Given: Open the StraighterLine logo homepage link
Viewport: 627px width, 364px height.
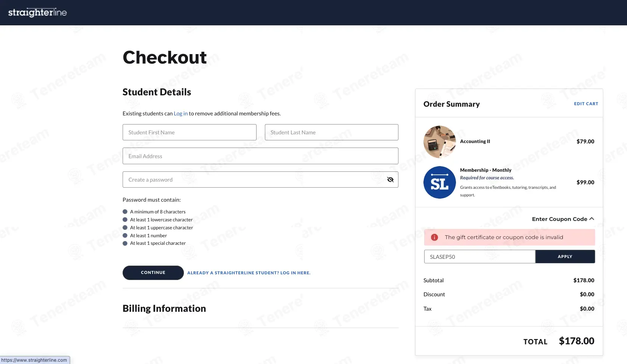Looking at the screenshot, I should (37, 12).
